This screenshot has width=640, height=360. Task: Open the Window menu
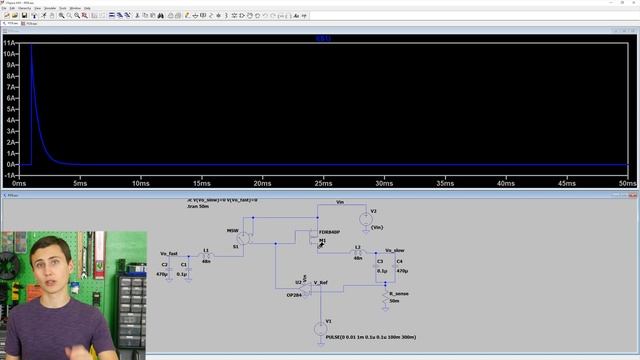[75, 8]
